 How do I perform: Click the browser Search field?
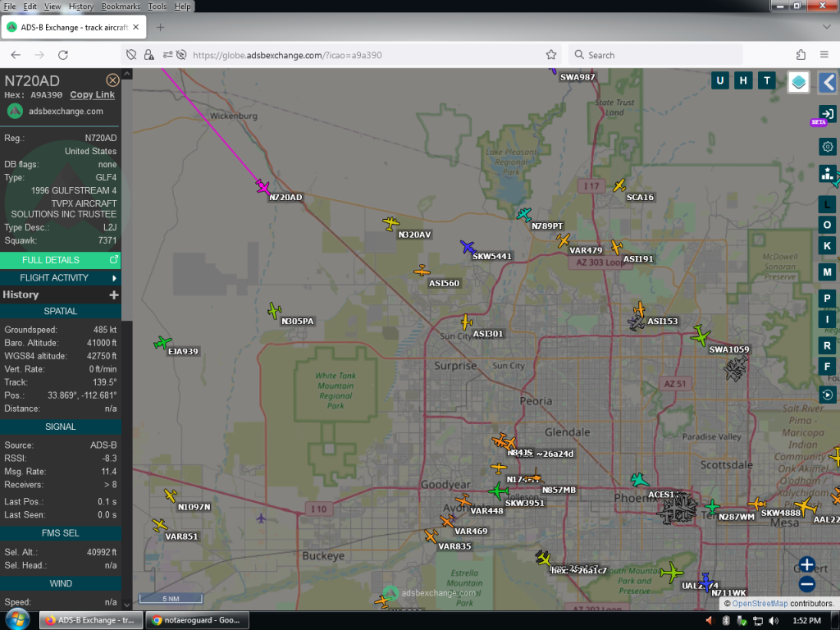pos(655,55)
